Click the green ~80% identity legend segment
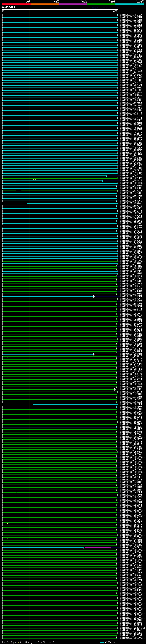This screenshot has width=146, height=644. pyautogui.click(x=101, y=4)
